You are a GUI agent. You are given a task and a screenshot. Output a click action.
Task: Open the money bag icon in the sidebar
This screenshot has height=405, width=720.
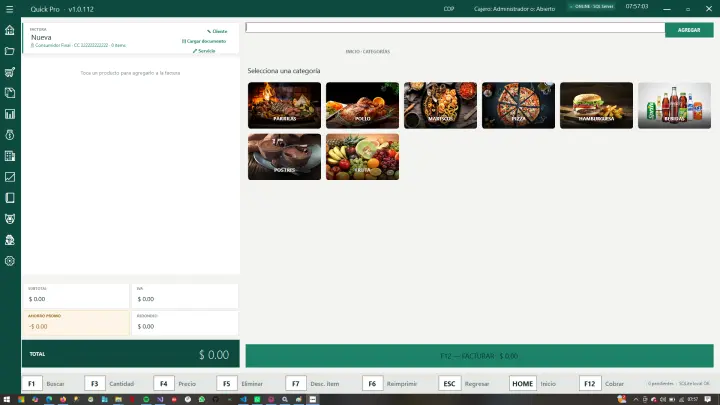coord(10,135)
